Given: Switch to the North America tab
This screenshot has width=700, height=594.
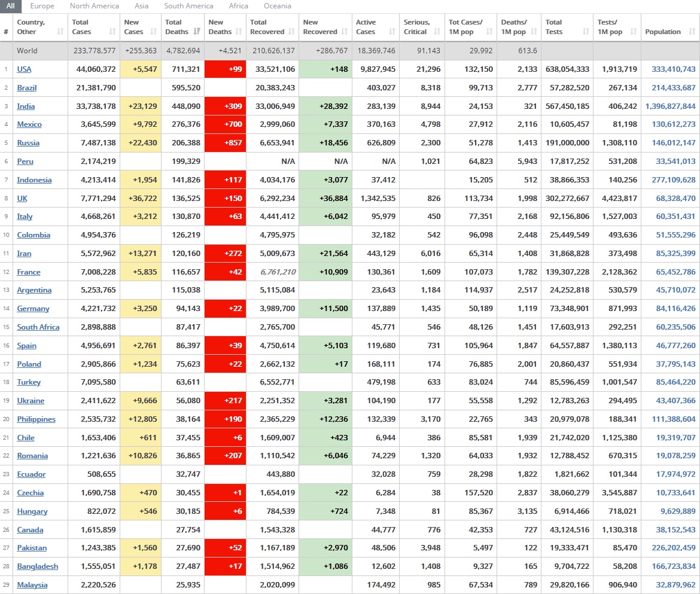Looking at the screenshot, I should click(94, 6).
